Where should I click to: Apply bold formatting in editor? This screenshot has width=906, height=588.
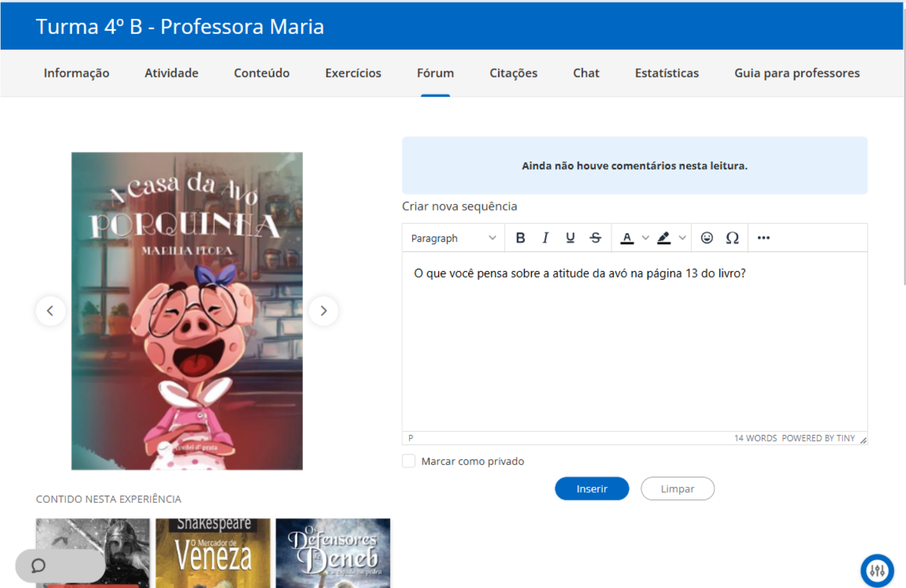[x=520, y=238]
